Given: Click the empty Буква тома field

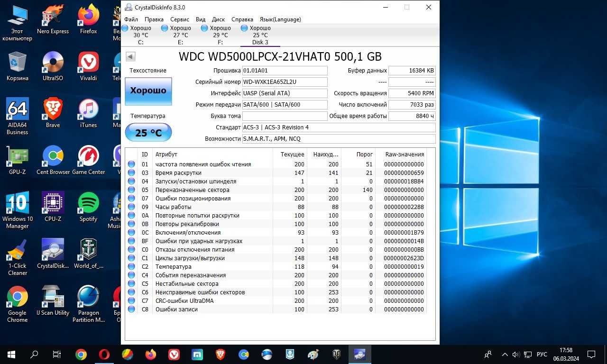Looking at the screenshot, I should 285,116.
